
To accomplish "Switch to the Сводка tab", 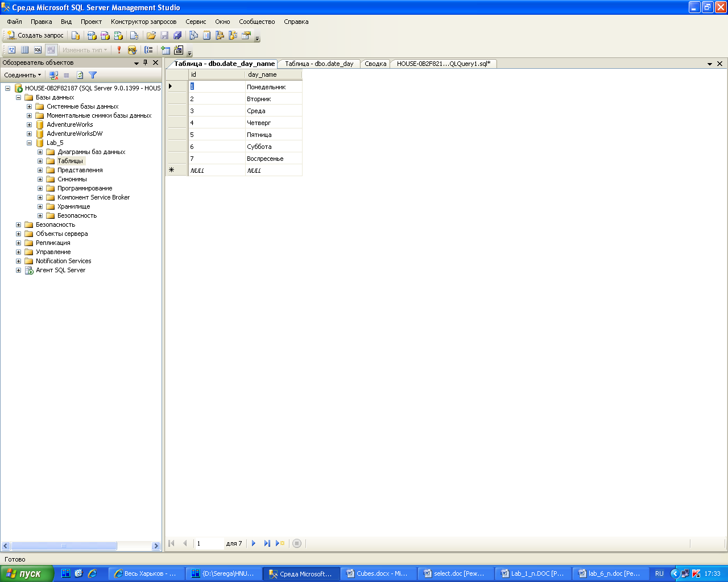I will 375,64.
